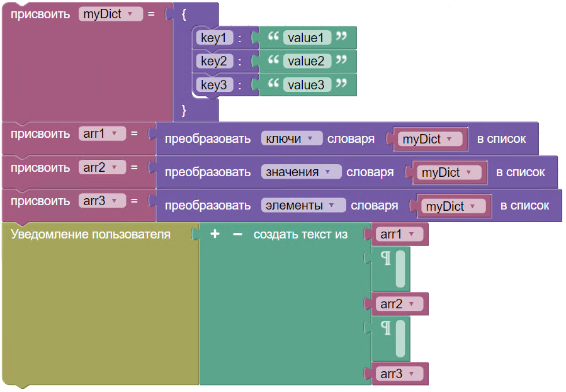Click 'преобразовать' in the arr1 assignment row
The width and height of the screenshot is (566, 392).
coord(208,139)
